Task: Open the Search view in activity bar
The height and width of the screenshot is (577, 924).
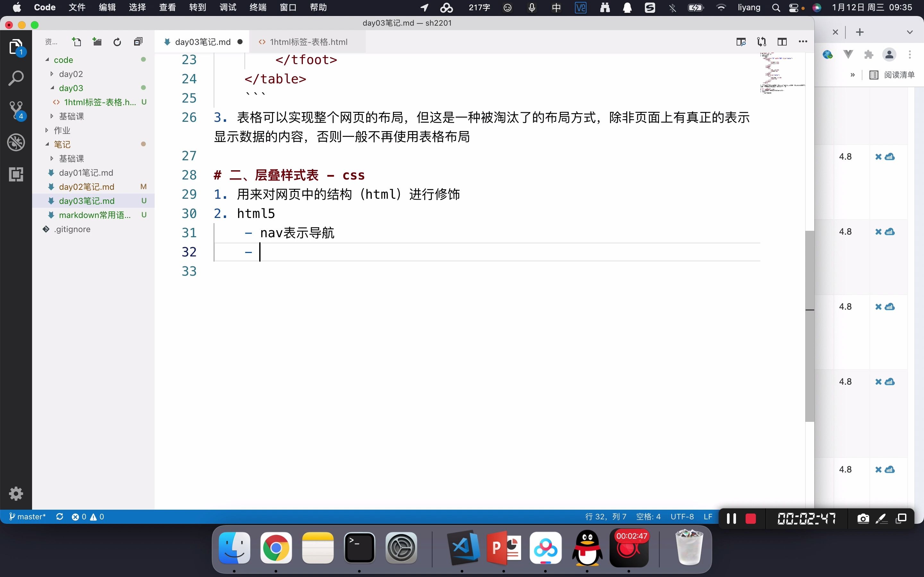Action: coord(16,78)
